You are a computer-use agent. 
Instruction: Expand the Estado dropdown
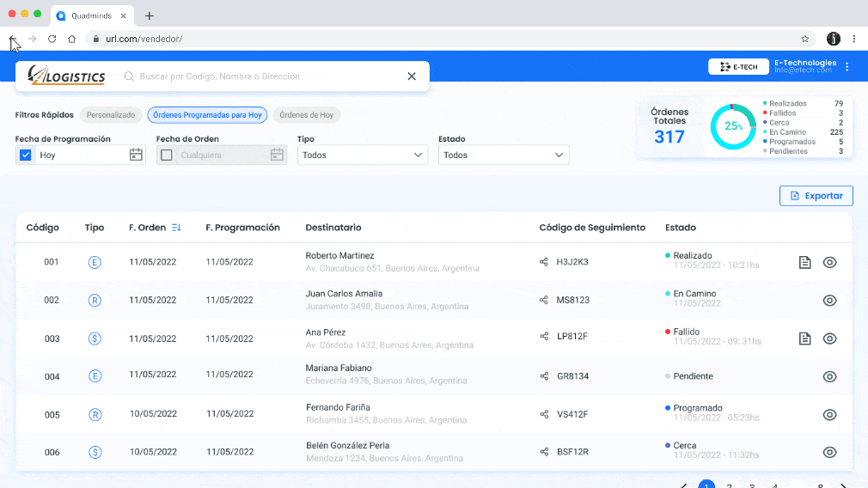pos(504,155)
